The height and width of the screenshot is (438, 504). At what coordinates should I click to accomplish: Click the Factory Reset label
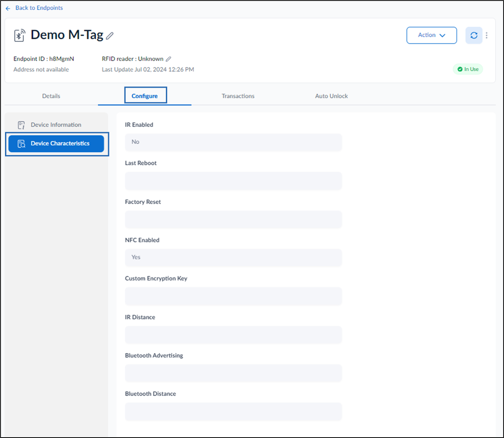(x=143, y=202)
